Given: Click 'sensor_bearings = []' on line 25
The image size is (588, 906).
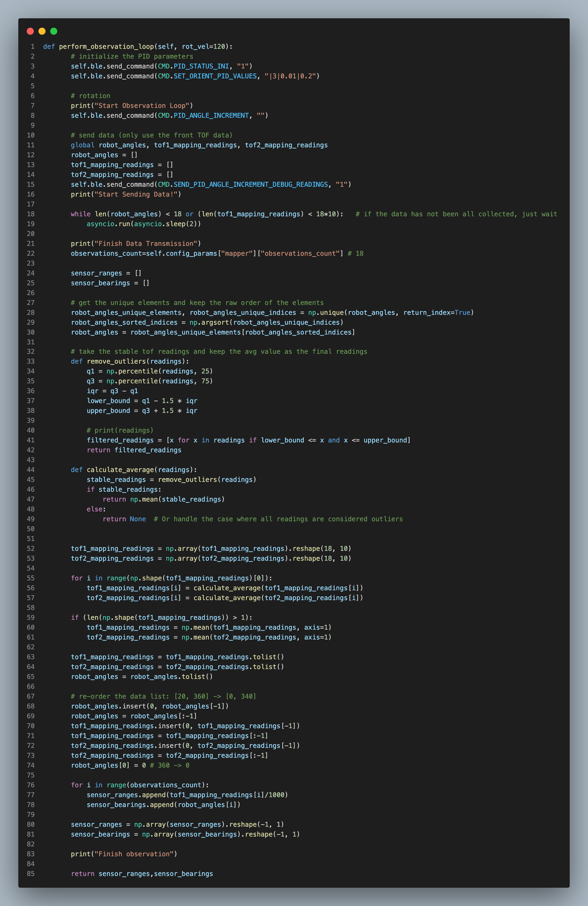Looking at the screenshot, I should 110,283.
